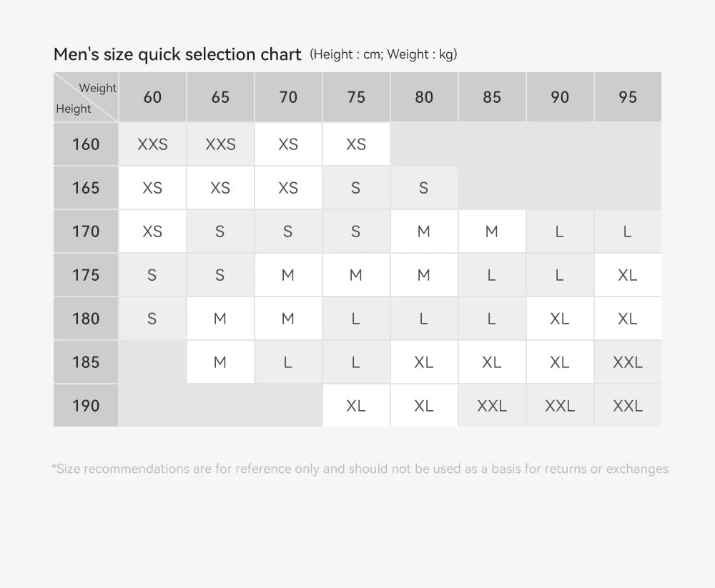Select XXS cell for 160 cm, 60 kg
Viewport: 715px width, 588px height.
(x=152, y=144)
